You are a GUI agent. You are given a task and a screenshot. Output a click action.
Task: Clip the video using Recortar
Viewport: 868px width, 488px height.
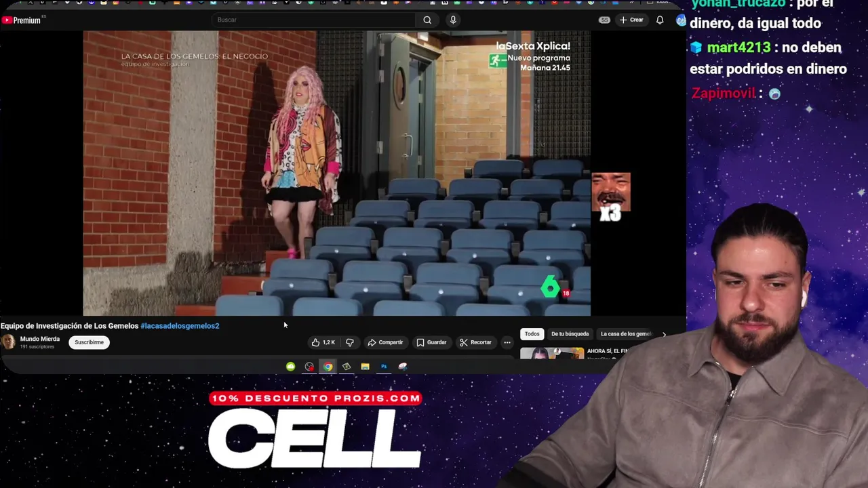tap(475, 342)
